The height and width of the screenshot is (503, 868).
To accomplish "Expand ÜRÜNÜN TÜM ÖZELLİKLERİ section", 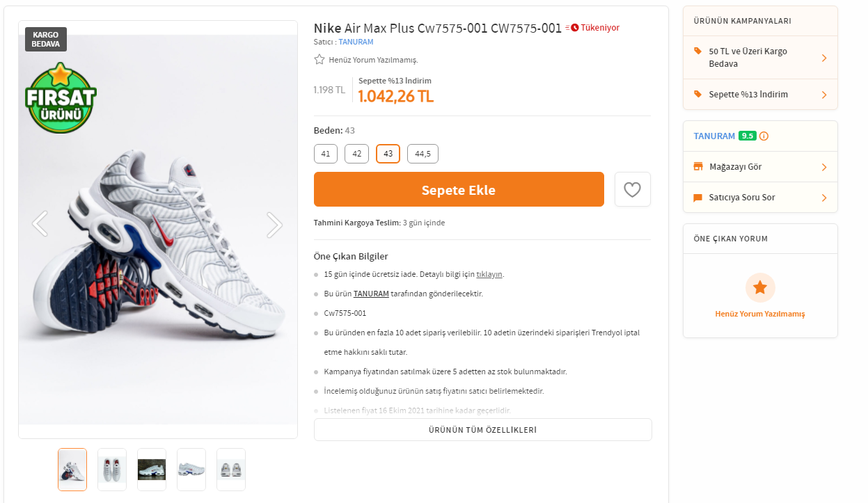I will [482, 430].
